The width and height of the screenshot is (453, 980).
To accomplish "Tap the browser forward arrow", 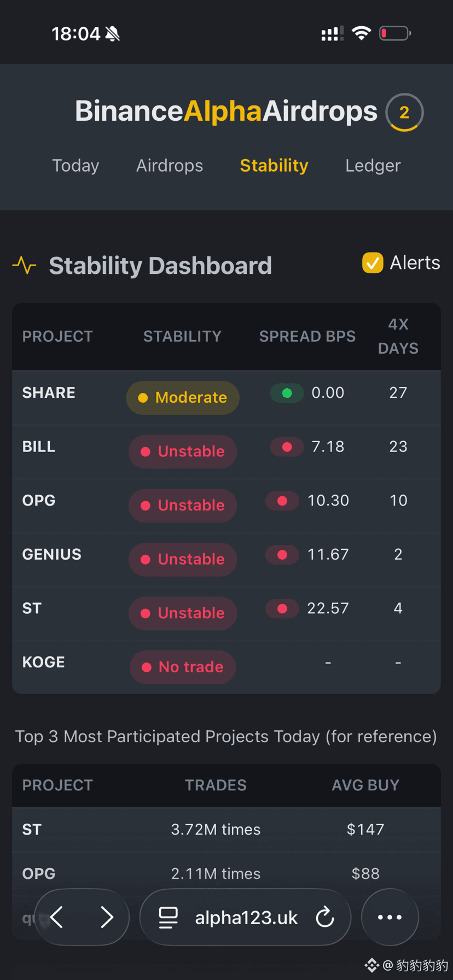I will pyautogui.click(x=107, y=917).
